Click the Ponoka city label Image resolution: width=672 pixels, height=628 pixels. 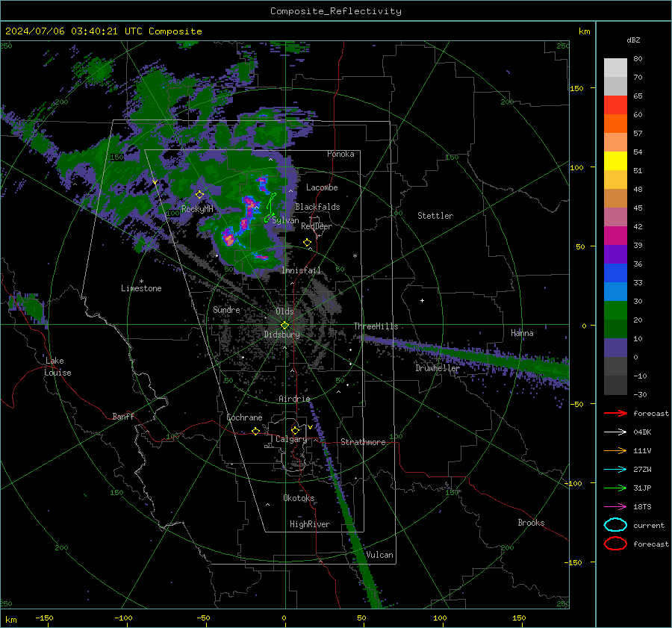[340, 154]
